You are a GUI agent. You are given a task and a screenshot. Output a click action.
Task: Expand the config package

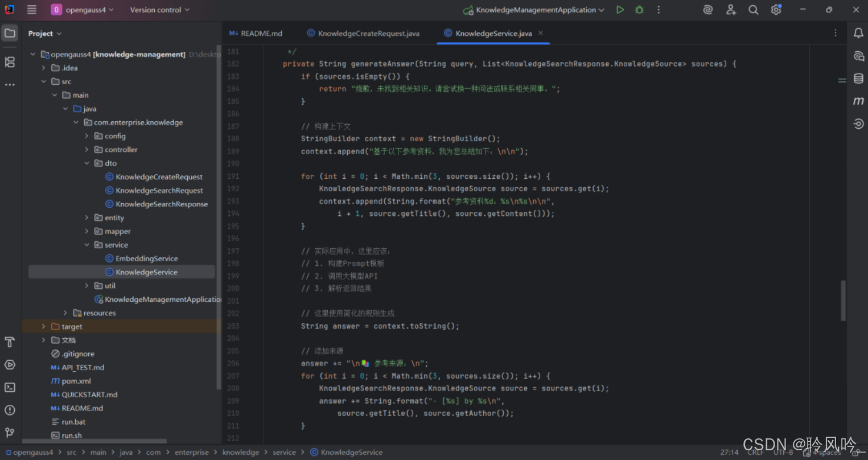[87, 136]
